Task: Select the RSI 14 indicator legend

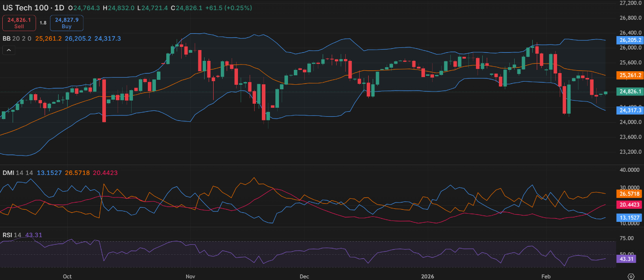Action: pyautogui.click(x=12, y=235)
